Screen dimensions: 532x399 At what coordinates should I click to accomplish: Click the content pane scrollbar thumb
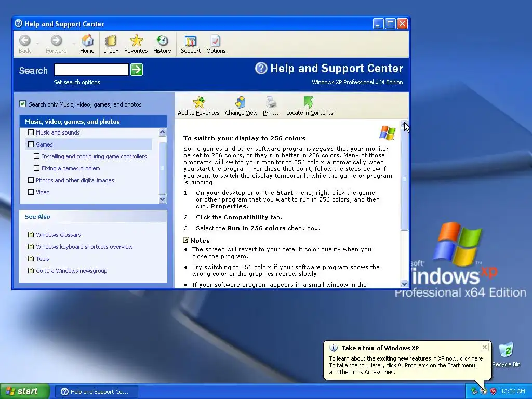pos(404,179)
